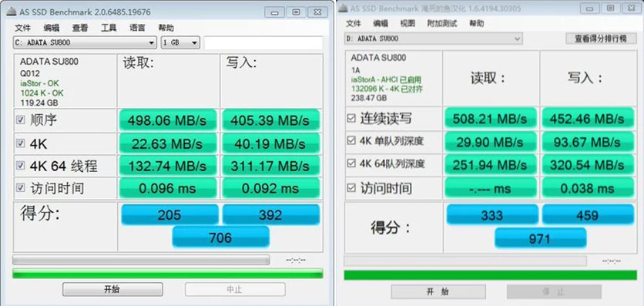Open 语言 menu in left window

(137, 28)
